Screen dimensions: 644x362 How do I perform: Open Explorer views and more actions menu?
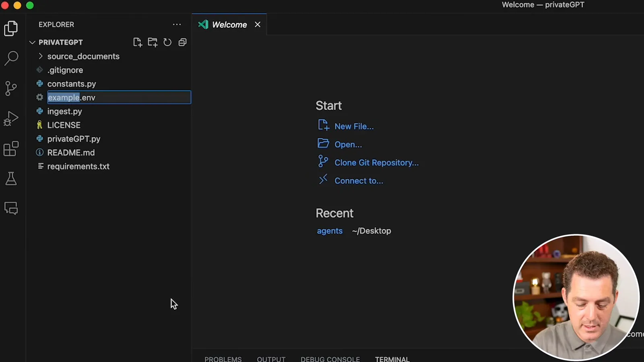pyautogui.click(x=177, y=25)
